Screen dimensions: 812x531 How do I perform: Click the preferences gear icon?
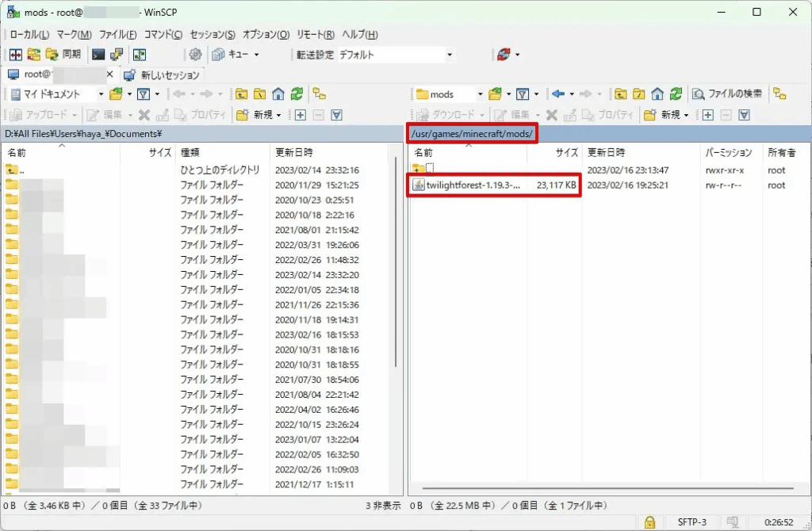195,55
